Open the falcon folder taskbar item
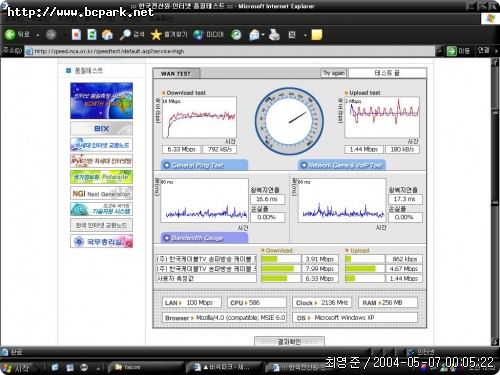This screenshot has height=375, width=500. [144, 367]
